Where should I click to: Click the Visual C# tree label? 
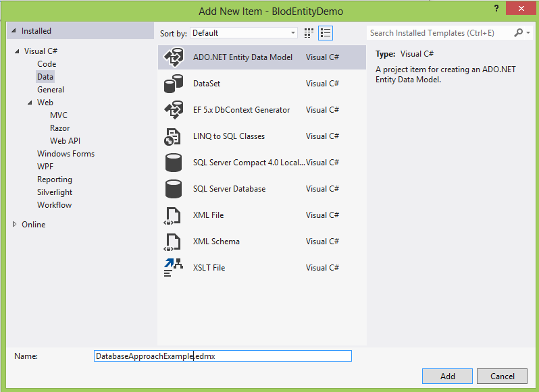41,51
